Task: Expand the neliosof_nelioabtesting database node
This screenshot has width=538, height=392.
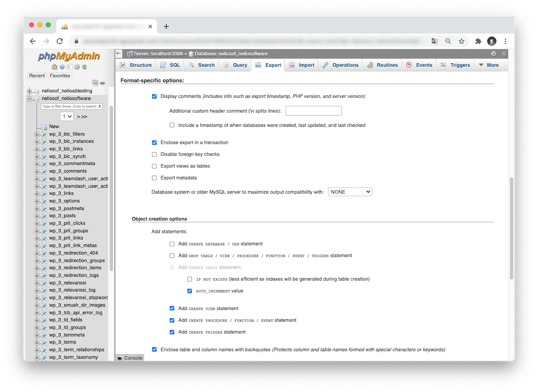Action: coord(30,91)
